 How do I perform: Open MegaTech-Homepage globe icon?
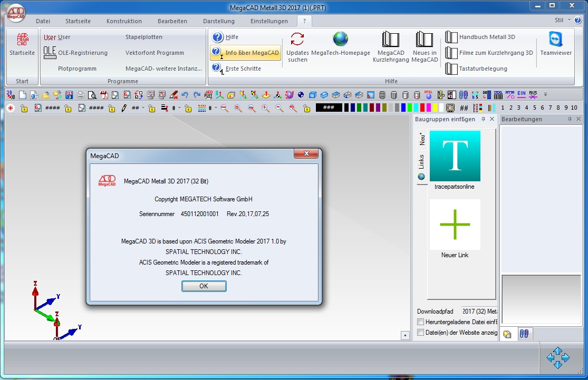pos(341,43)
